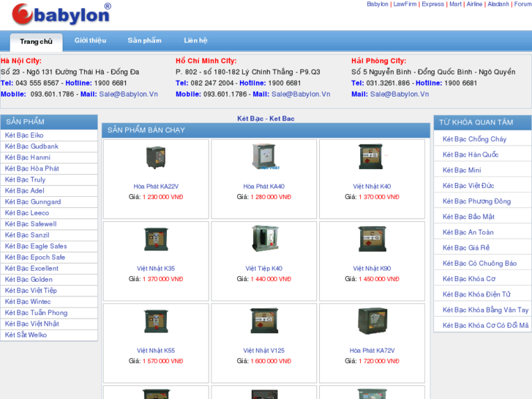Open Két Bạc Excellent category
Screen dimensions: 532x399
click(x=31, y=268)
